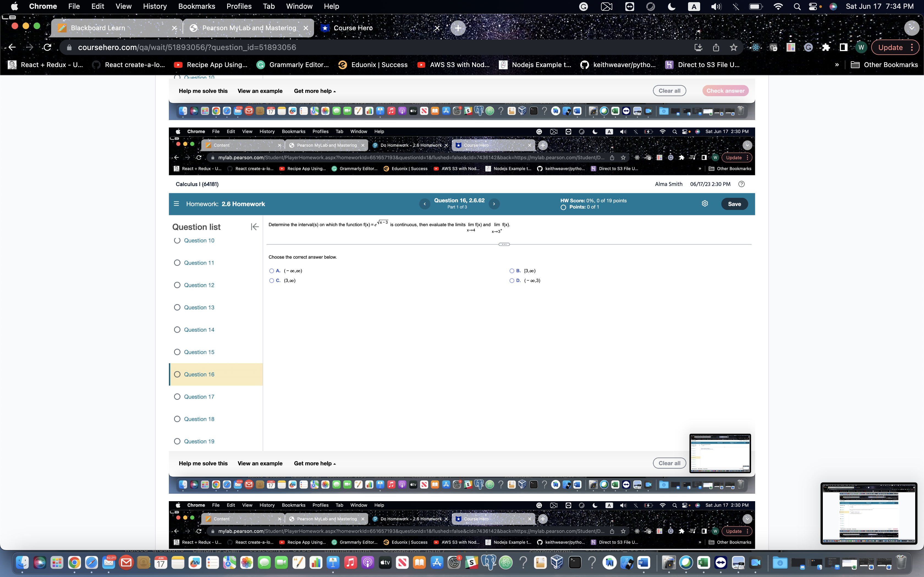Image resolution: width=924 pixels, height=577 pixels.
Task: Open Question 17 in question list
Action: click(x=199, y=397)
